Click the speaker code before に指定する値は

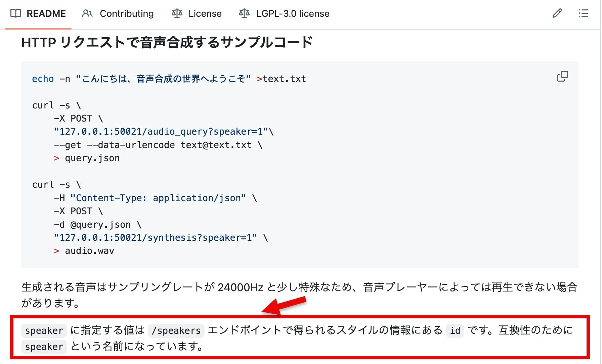44,330
